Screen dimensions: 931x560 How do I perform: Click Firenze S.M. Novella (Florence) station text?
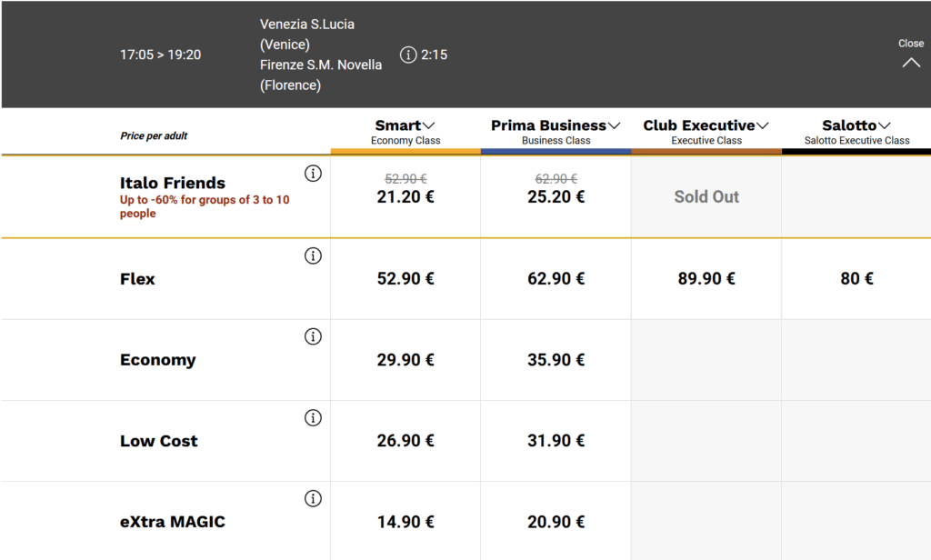point(321,75)
